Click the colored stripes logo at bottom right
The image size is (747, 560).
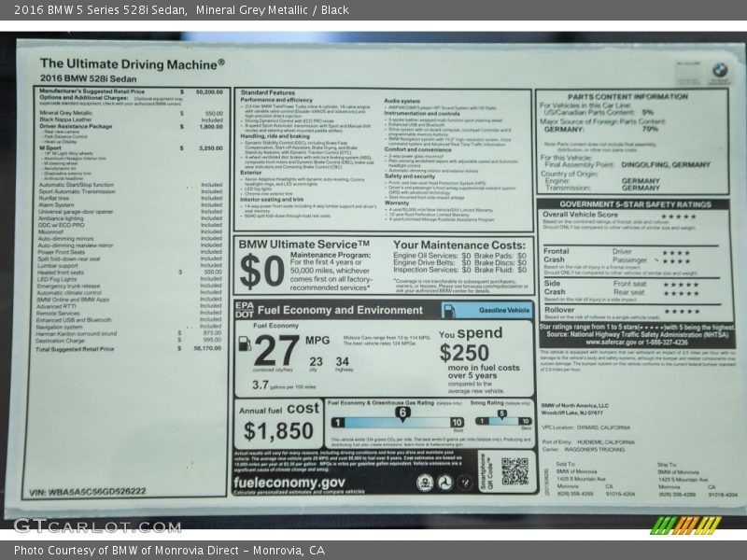pos(685,525)
